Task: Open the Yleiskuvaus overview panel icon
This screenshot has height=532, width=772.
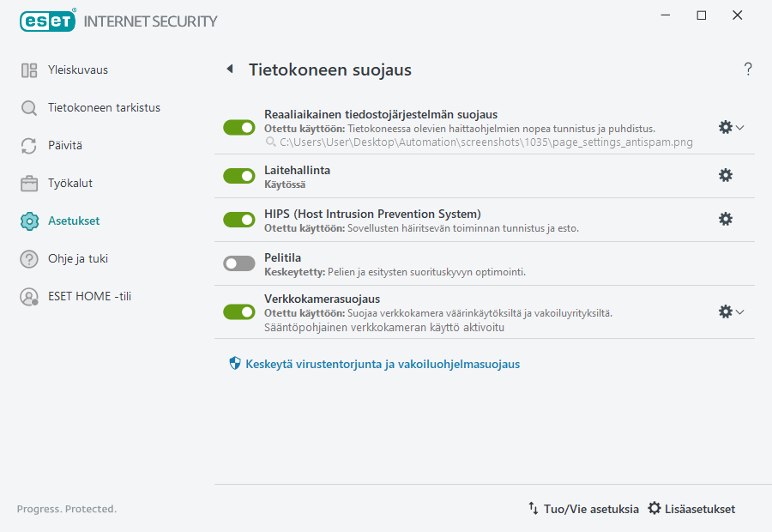Action: 28,70
